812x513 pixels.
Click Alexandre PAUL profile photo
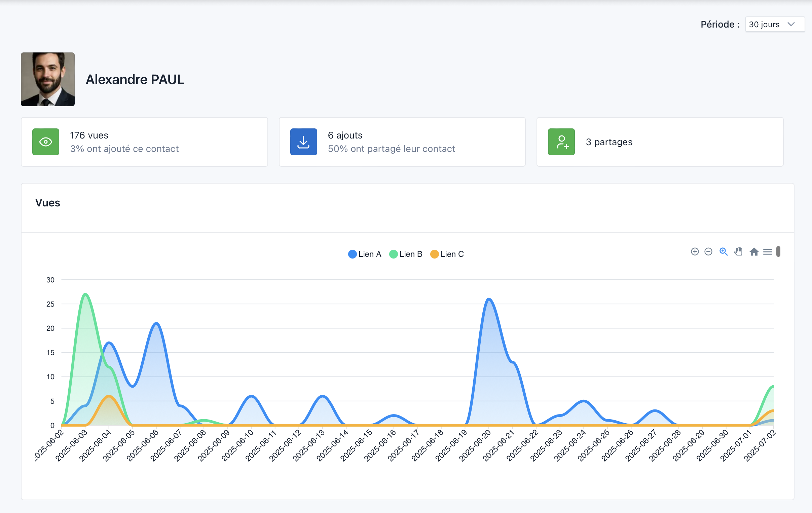48,80
